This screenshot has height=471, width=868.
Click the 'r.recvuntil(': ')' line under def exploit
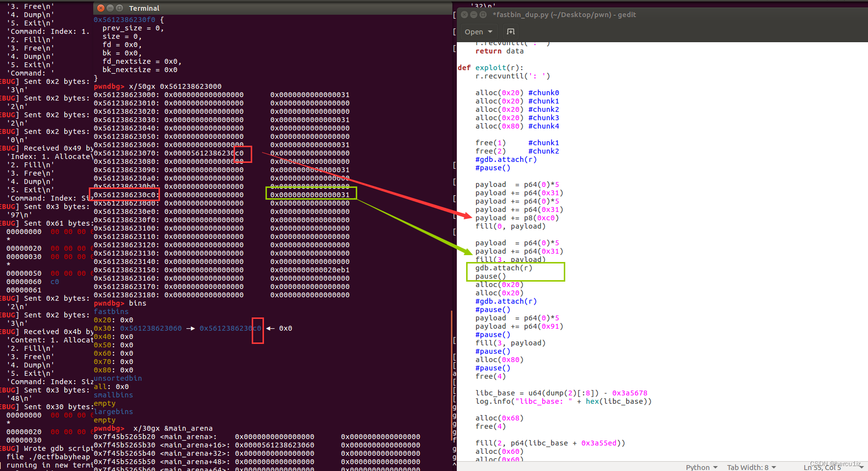click(512, 76)
